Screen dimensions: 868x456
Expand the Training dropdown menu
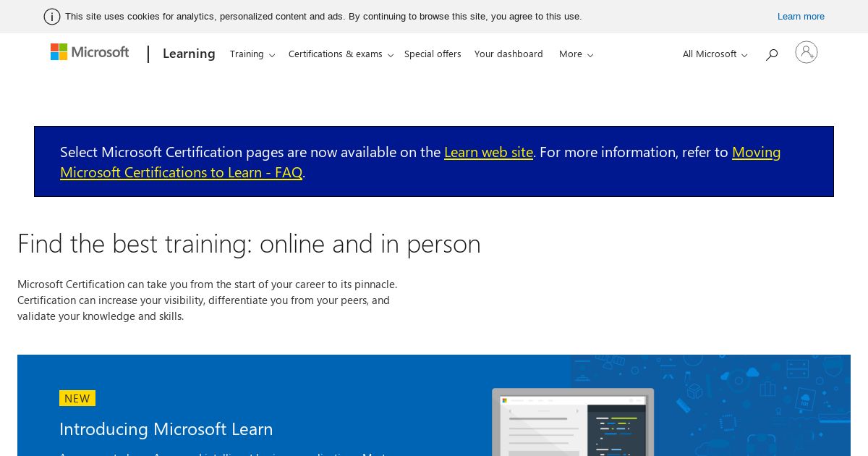coord(252,54)
